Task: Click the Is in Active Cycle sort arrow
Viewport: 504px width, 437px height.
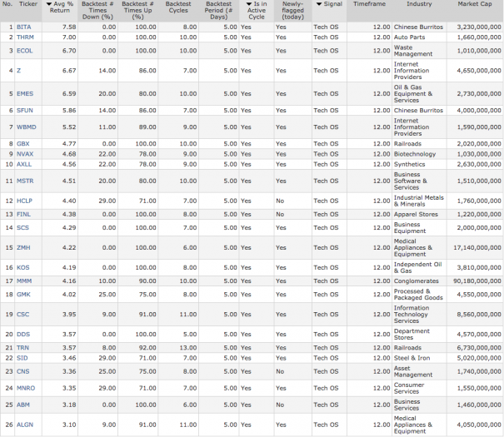Action: point(249,4)
